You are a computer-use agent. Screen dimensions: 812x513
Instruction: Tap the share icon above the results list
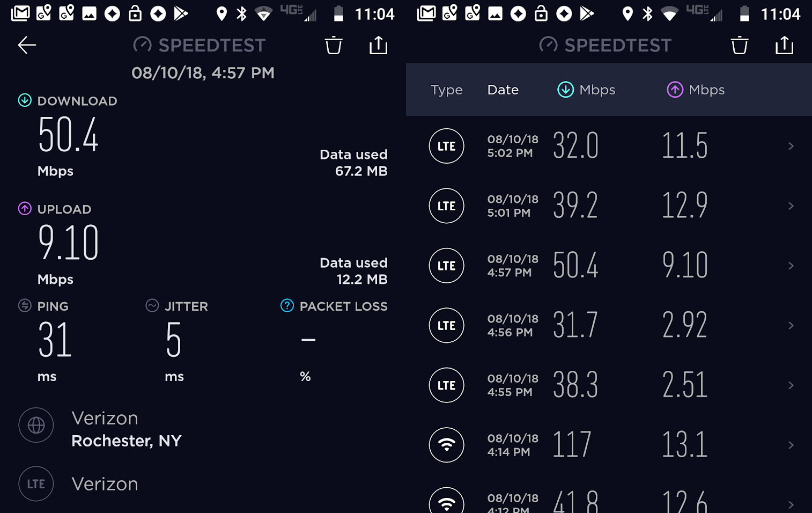tap(784, 45)
